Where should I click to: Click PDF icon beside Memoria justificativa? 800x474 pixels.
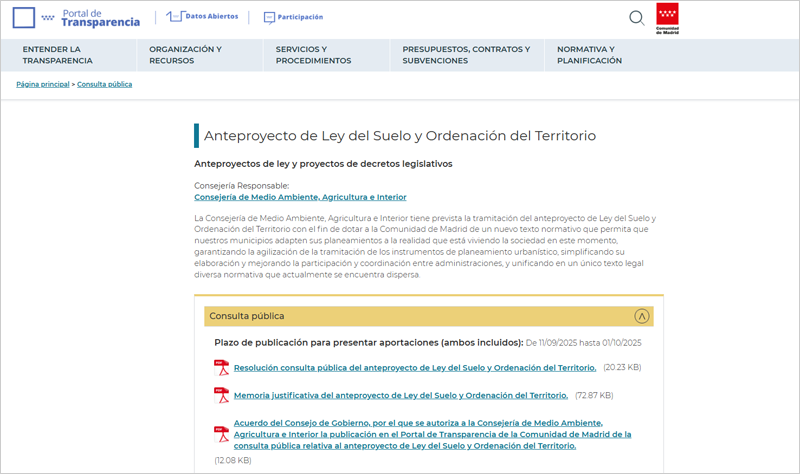(x=222, y=396)
